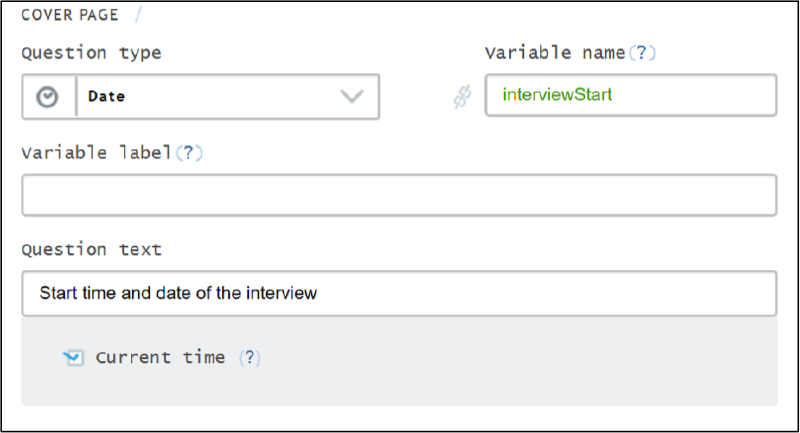Click the Variable label heading text
Image resolution: width=800 pixels, height=433 pixels.
click(x=96, y=153)
